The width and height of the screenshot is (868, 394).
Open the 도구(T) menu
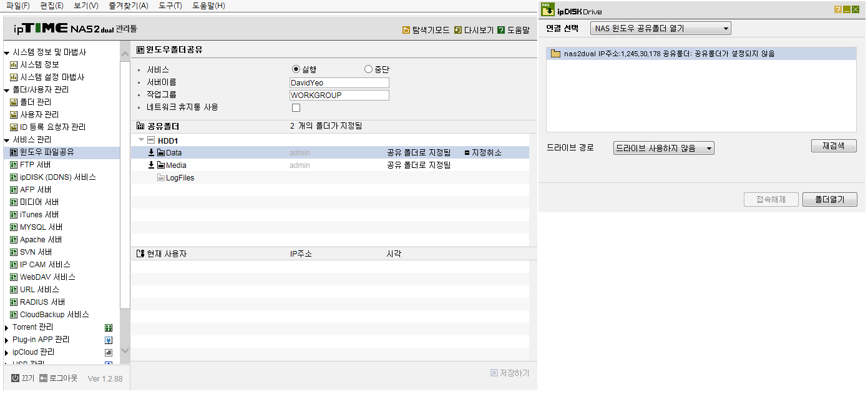point(170,6)
